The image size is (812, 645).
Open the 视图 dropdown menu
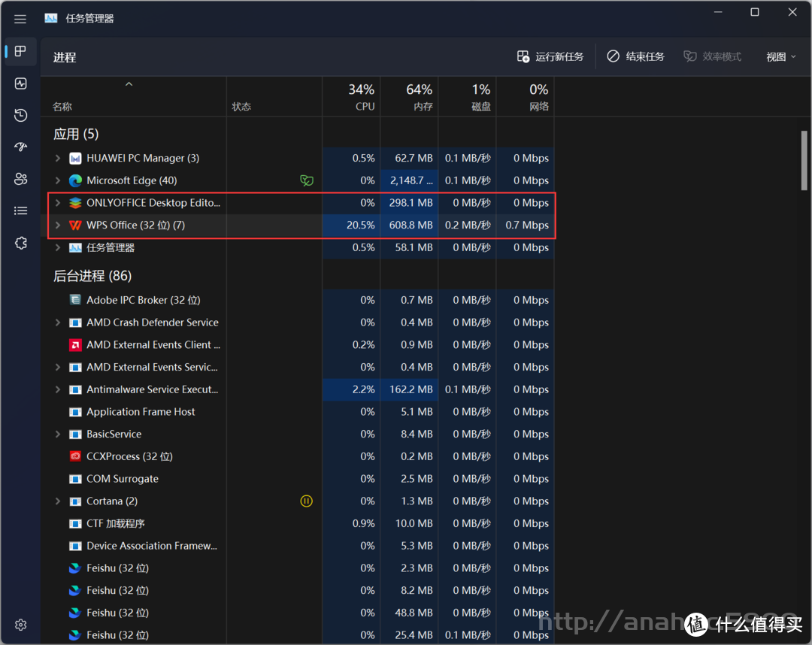pos(781,57)
